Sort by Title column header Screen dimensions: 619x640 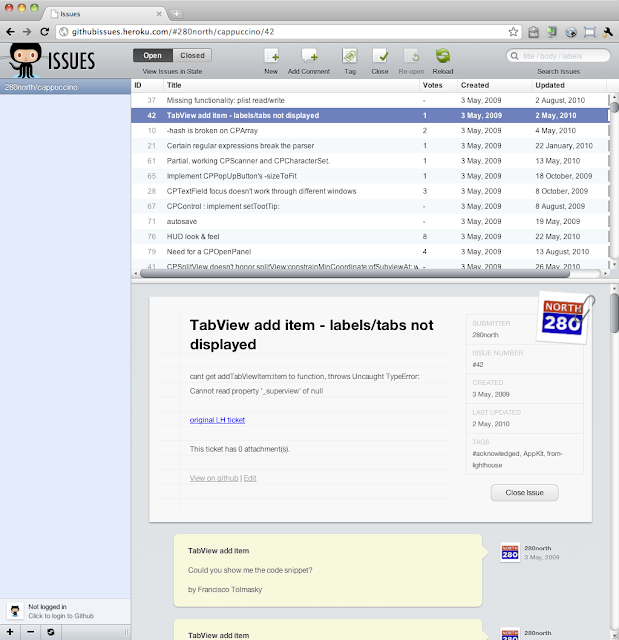click(x=291, y=85)
